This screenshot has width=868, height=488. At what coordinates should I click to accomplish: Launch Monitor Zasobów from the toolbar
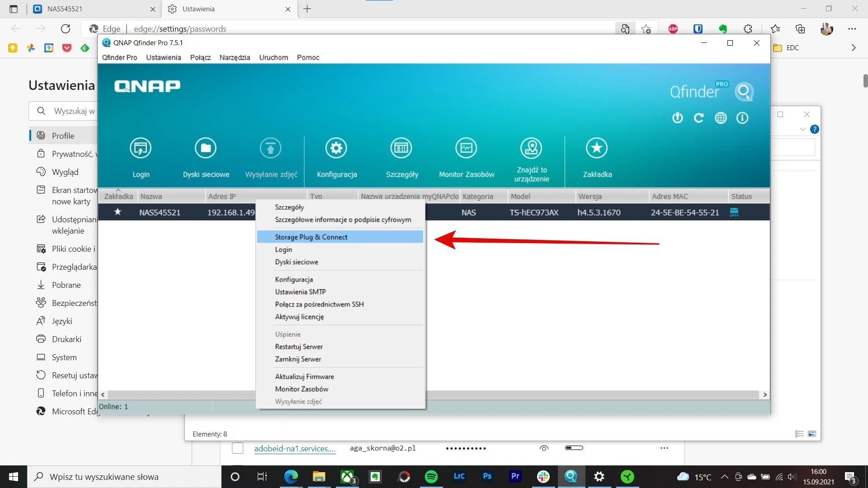pos(467,148)
